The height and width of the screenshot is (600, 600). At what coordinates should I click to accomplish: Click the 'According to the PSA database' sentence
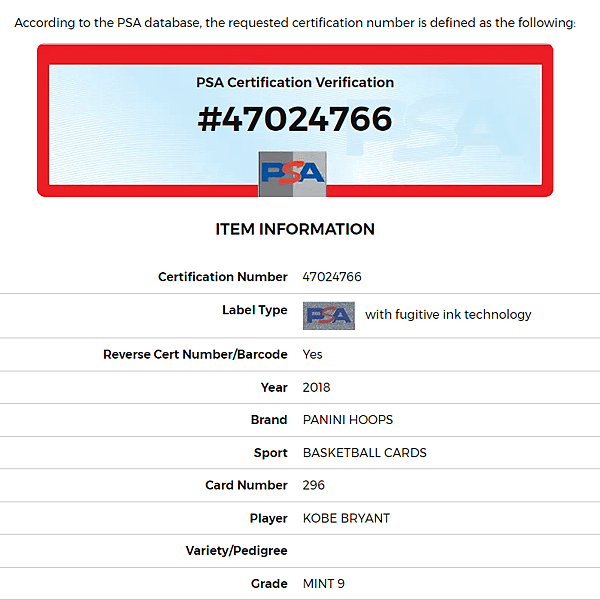tap(295, 23)
